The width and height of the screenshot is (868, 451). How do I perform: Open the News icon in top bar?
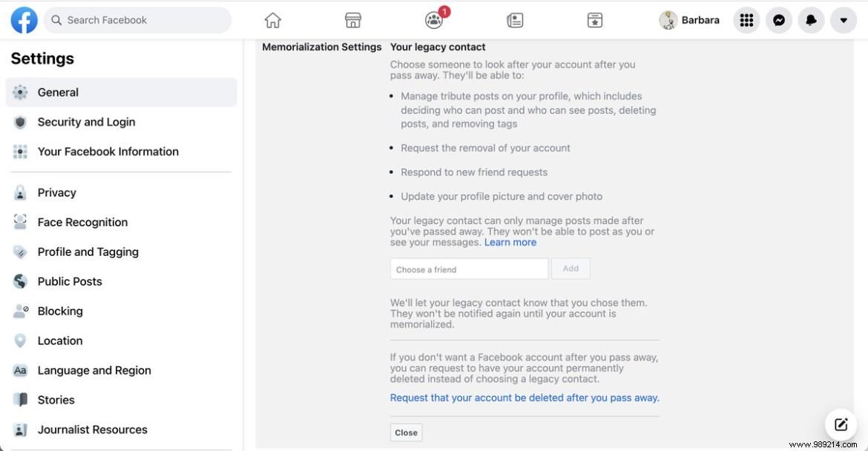tap(515, 21)
